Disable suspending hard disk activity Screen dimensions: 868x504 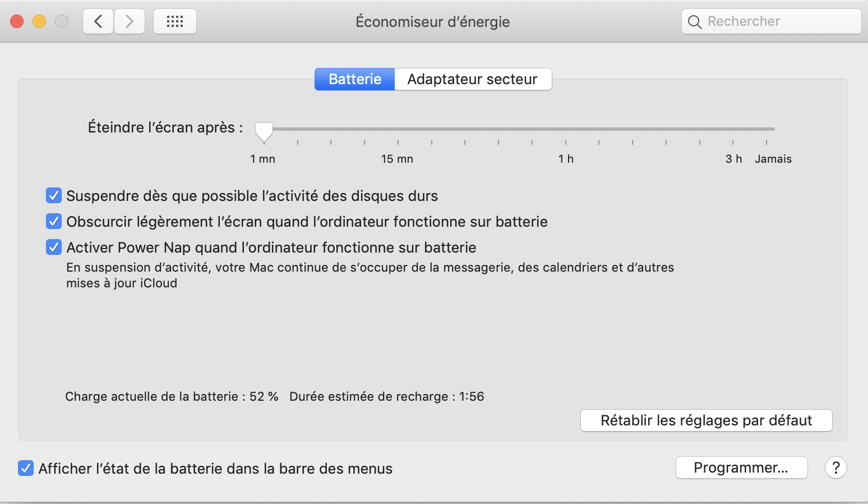click(54, 196)
